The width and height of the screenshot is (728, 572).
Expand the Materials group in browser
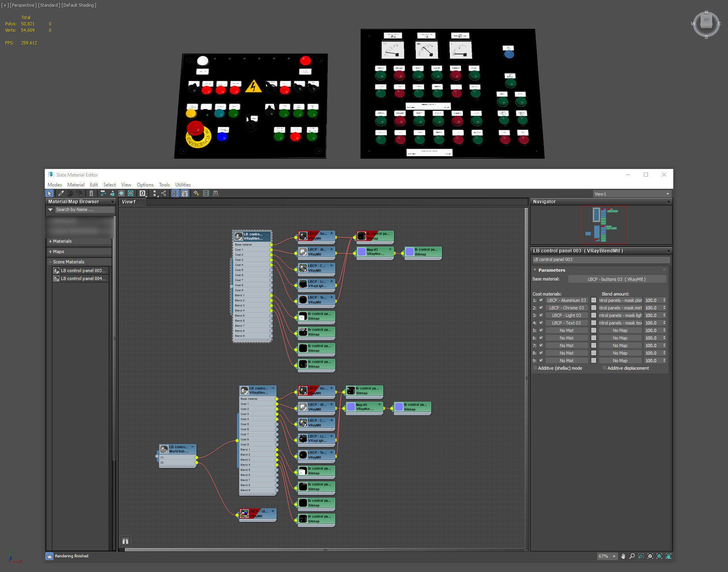coord(50,241)
